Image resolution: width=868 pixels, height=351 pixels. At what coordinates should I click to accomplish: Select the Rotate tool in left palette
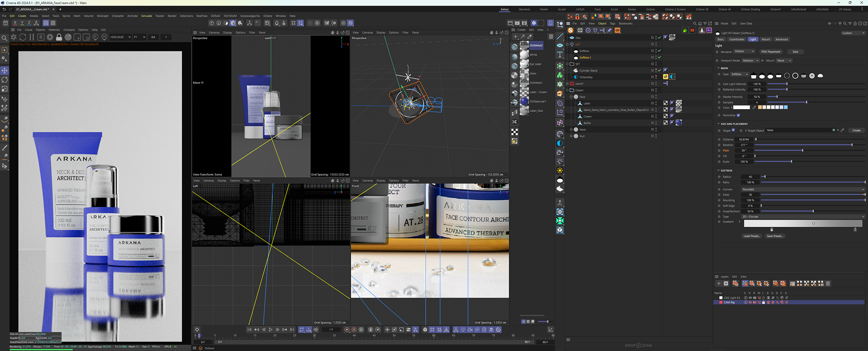tap(5, 80)
